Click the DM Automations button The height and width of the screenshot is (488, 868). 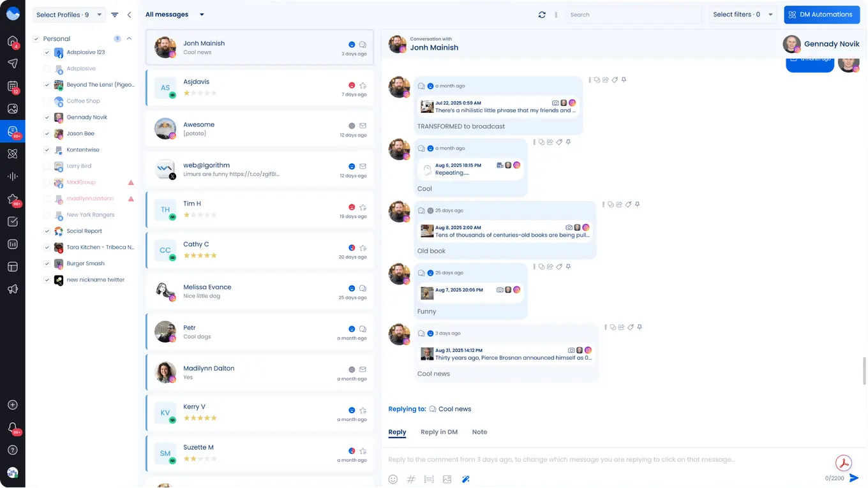coord(821,15)
